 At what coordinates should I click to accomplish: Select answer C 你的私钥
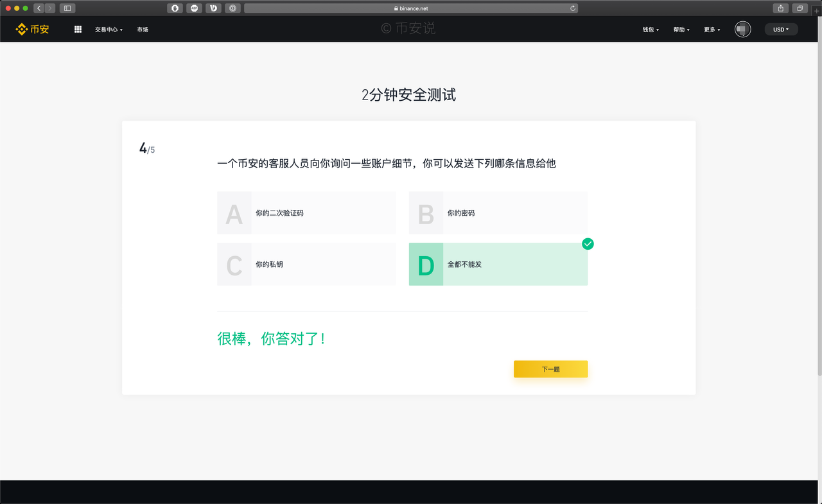306,264
